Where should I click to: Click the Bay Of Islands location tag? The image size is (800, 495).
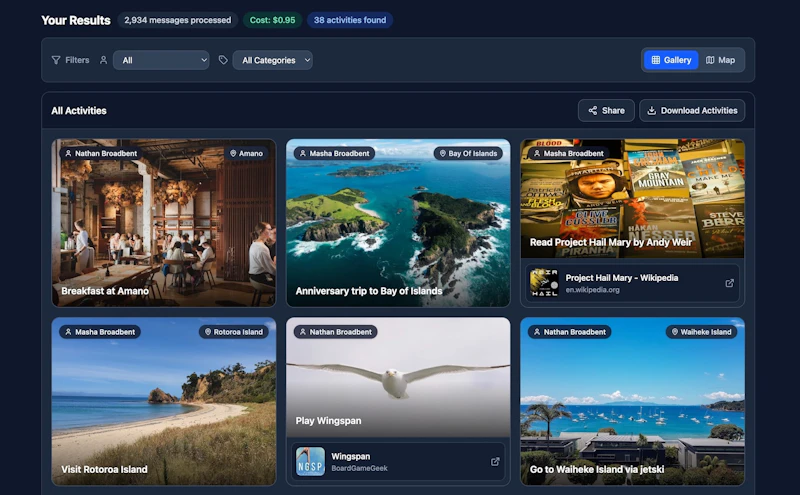[468, 153]
